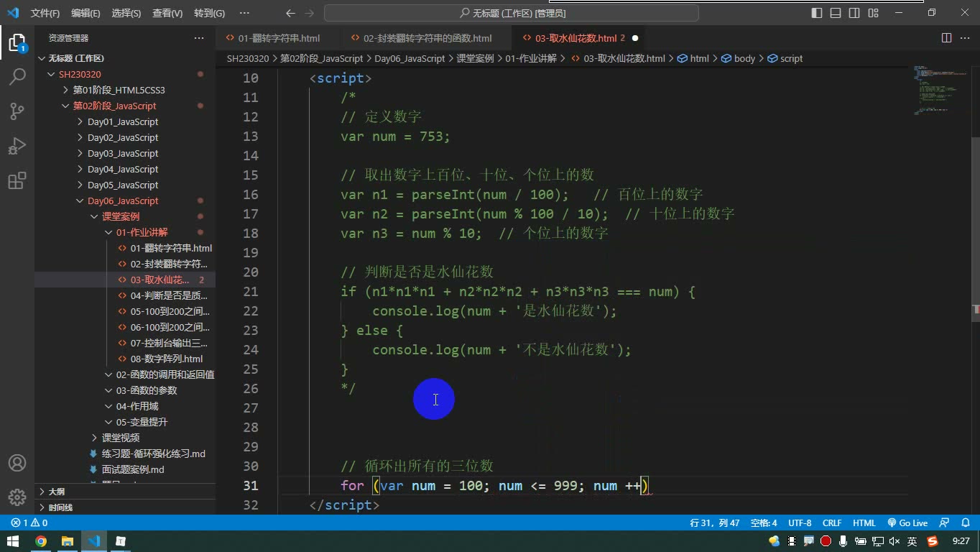Open the Manage gear menu
Viewport: 980px width, 552px height.
click(x=17, y=497)
